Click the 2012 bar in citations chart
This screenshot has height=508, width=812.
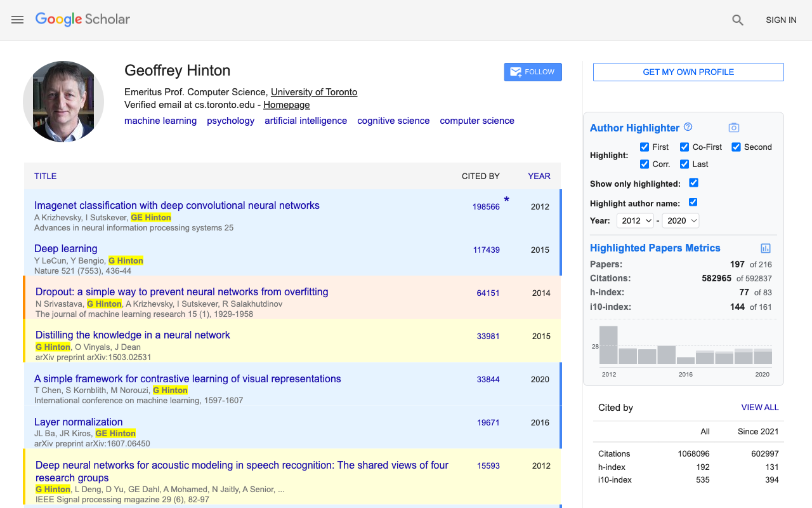608,345
